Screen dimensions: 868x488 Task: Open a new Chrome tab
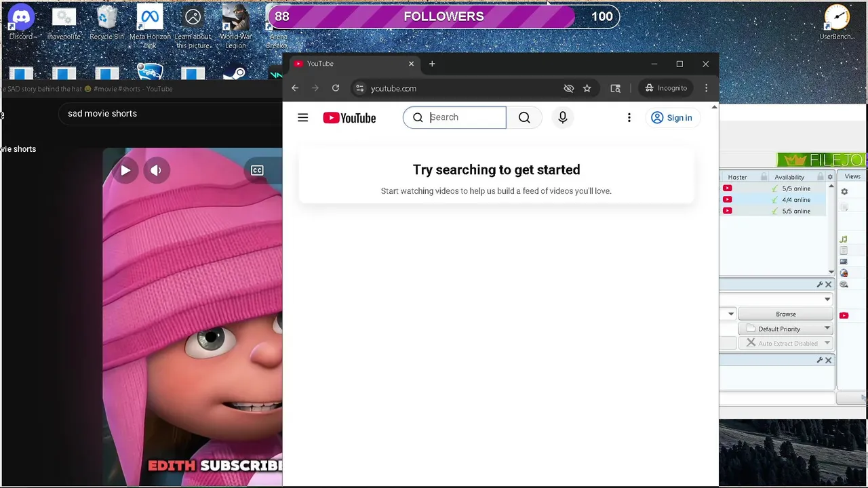click(432, 64)
